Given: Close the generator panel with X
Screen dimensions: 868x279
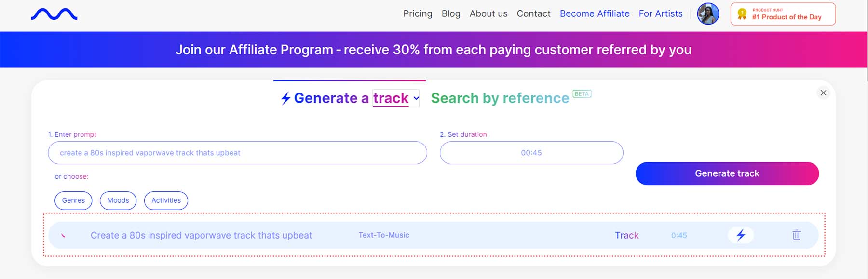Looking at the screenshot, I should [x=823, y=93].
